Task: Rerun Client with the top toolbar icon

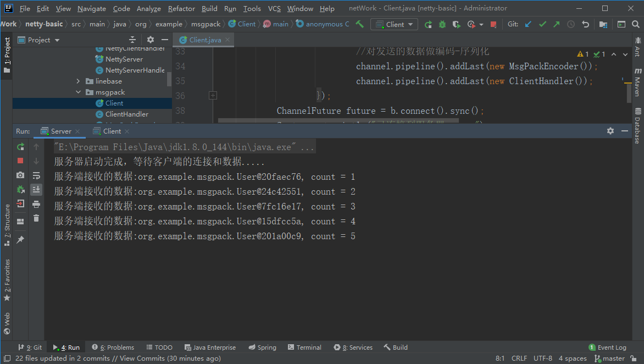Action: click(428, 24)
